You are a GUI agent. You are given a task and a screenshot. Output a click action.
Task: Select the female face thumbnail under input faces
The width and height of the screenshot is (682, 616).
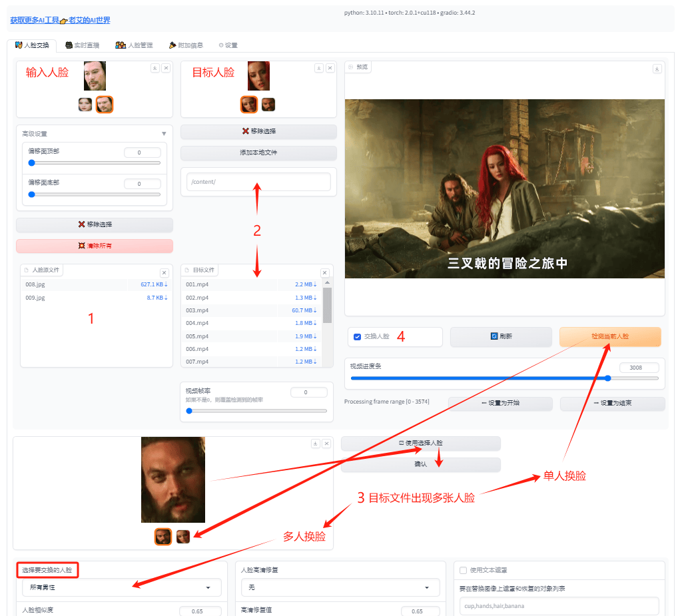pyautogui.click(x=85, y=105)
